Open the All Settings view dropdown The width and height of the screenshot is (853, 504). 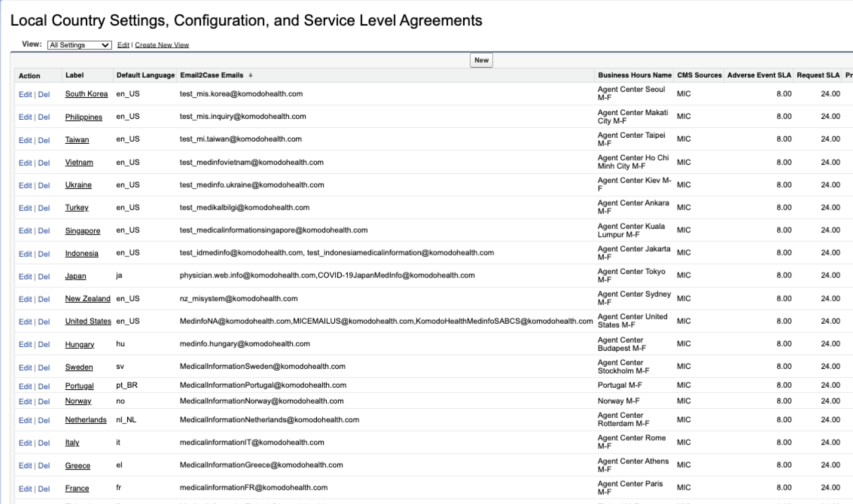tap(79, 45)
